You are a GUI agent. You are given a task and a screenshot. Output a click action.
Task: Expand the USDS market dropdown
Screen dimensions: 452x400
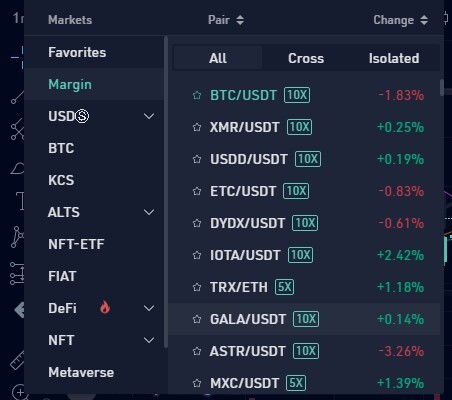click(x=149, y=116)
